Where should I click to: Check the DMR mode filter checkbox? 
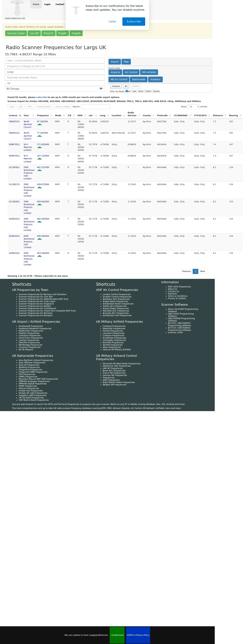145,91
